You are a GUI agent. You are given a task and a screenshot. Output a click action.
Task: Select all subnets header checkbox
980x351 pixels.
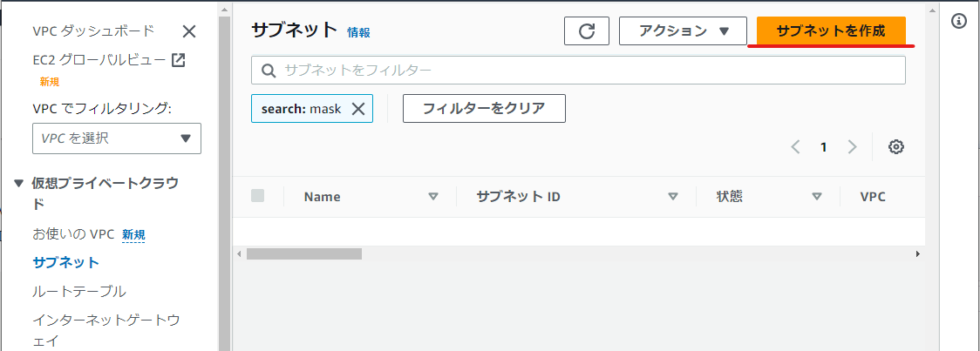click(257, 196)
